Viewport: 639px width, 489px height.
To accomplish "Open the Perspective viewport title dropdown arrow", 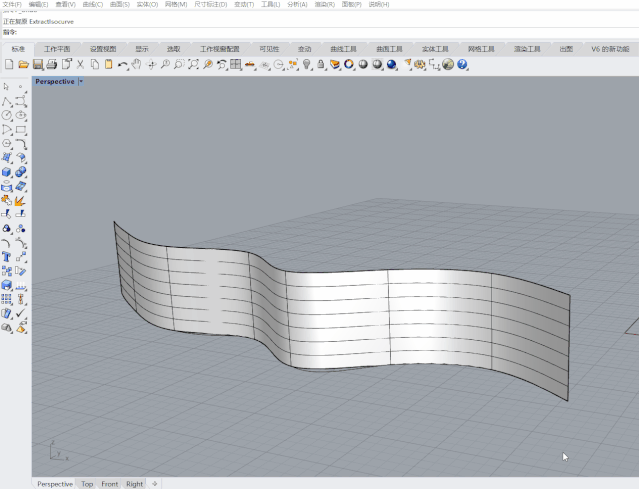I will point(81,82).
